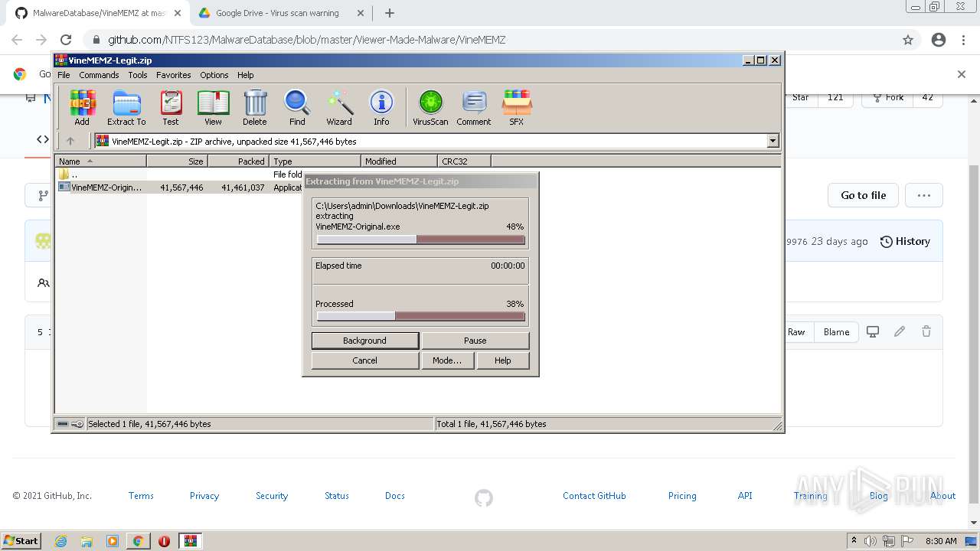
Task: Click the Background extraction button
Action: [x=365, y=341]
